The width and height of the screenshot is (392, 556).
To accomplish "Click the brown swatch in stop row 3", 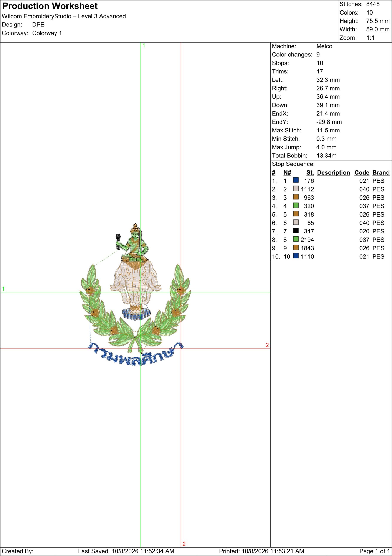I will [x=296, y=197].
